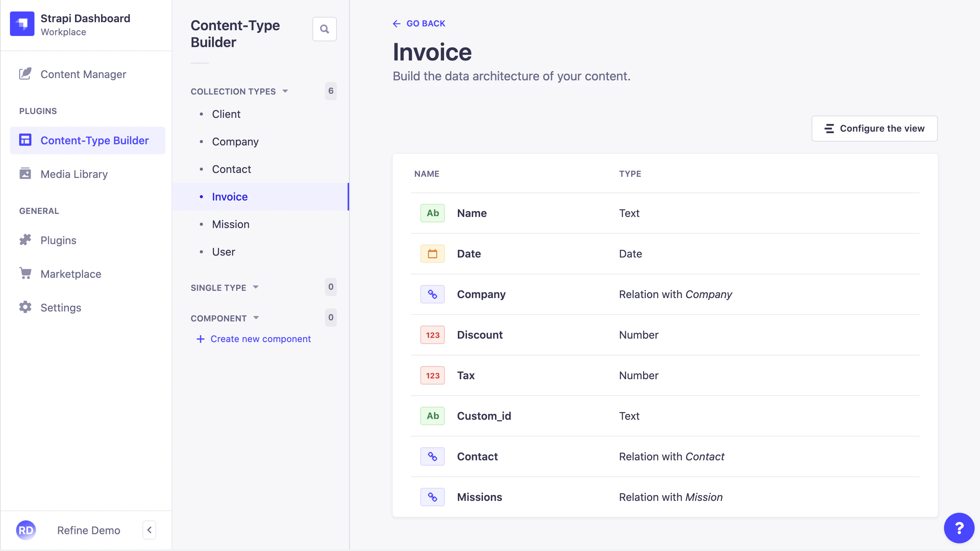Click the Discount number 123 icon
The height and width of the screenshot is (551, 980).
432,334
